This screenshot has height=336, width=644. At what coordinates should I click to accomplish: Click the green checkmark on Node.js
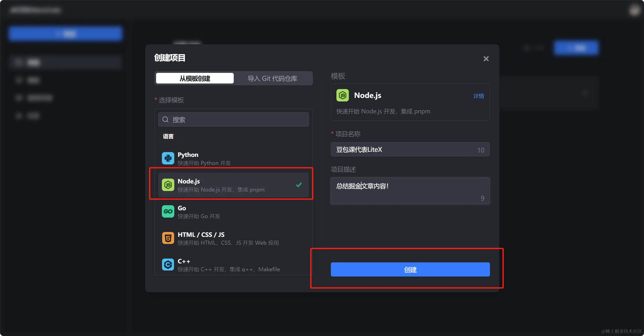pos(299,185)
